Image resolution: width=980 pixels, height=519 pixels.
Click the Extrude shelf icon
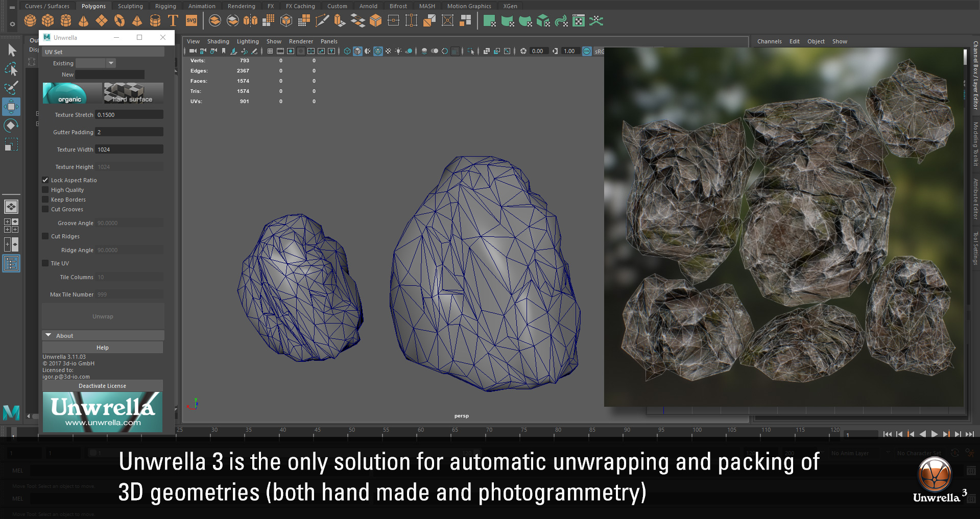coord(340,20)
